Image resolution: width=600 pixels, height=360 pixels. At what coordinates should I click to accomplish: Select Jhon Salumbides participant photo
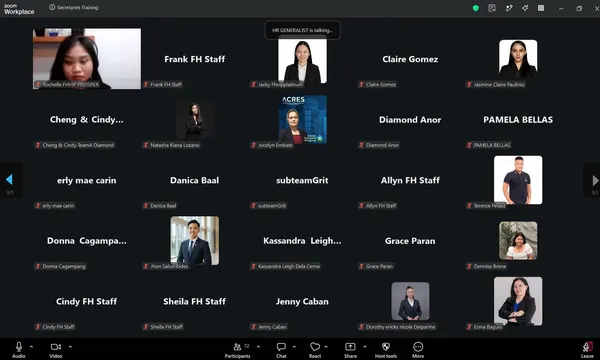195,240
